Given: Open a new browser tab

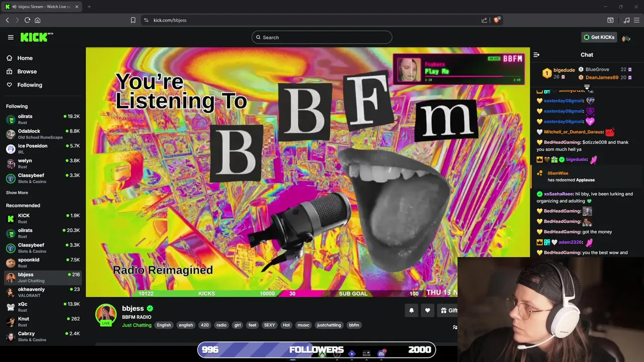Looking at the screenshot, I should click(x=89, y=7).
